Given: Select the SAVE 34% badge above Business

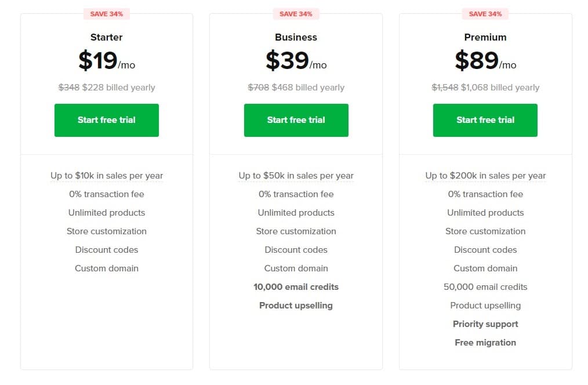Looking at the screenshot, I should point(296,13).
